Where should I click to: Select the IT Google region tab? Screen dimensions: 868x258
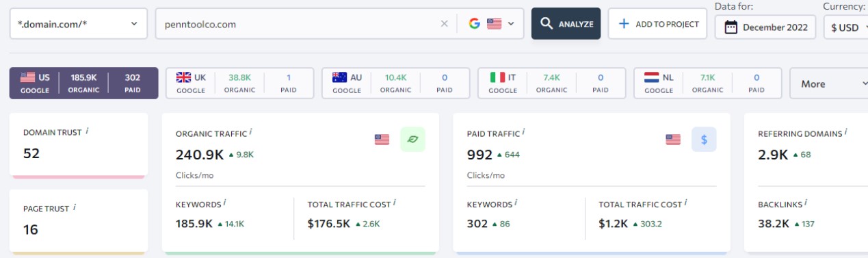pyautogui.click(x=551, y=83)
